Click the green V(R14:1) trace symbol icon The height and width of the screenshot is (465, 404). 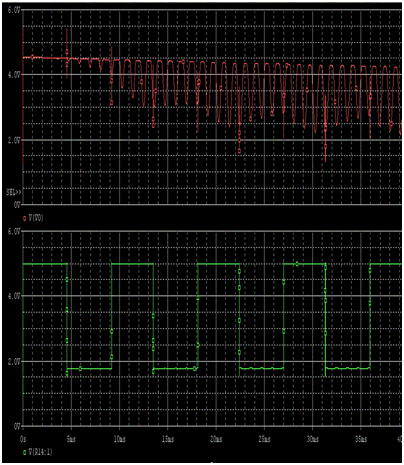[24, 452]
